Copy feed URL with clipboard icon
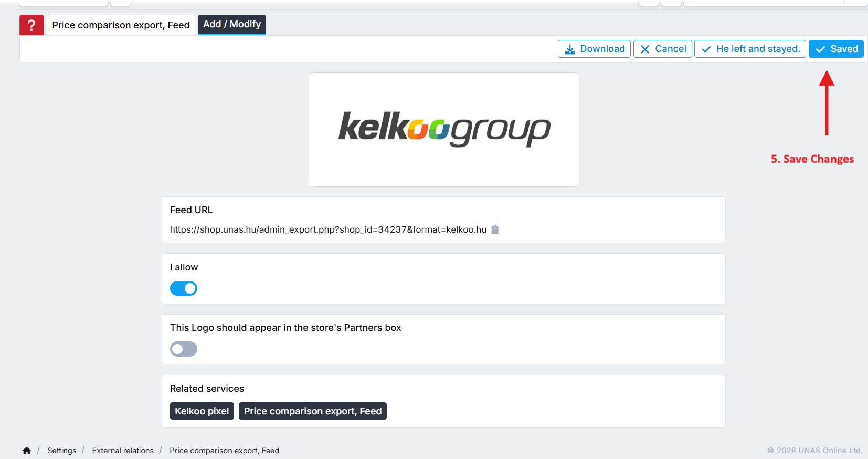 (x=495, y=229)
